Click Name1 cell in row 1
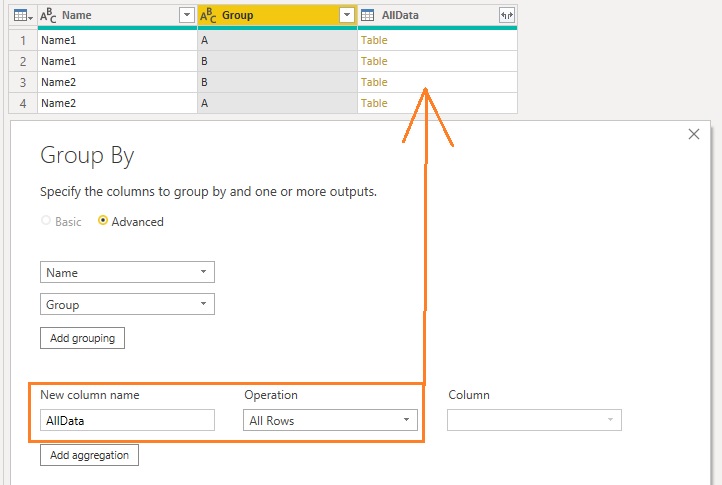Image resolution: width=722 pixels, height=485 pixels. click(x=117, y=41)
